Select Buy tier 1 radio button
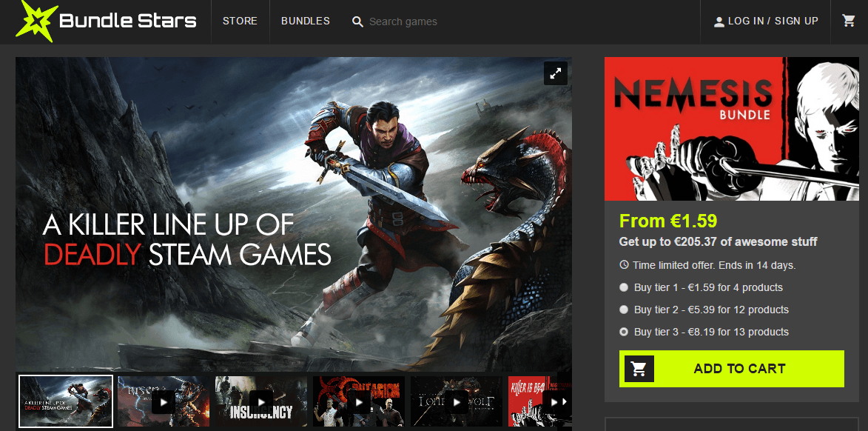This screenshot has height=431, width=868. [x=624, y=287]
